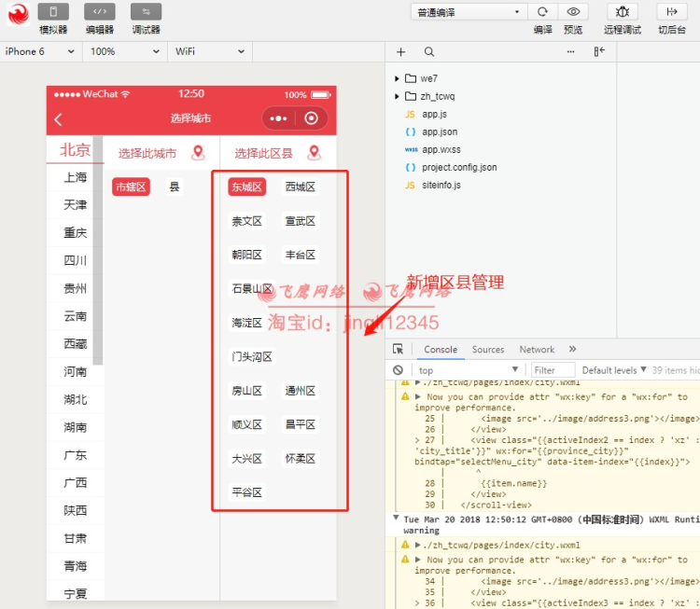Toggle the simulator panel button
This screenshot has height=609, width=700.
coord(53,12)
